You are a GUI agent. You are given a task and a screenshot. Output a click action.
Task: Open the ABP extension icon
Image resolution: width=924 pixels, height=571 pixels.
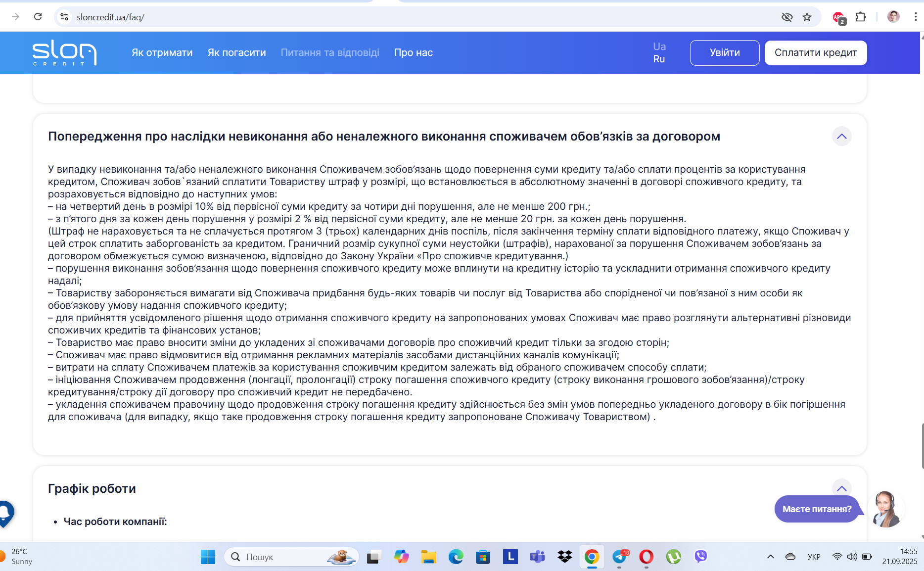(839, 18)
